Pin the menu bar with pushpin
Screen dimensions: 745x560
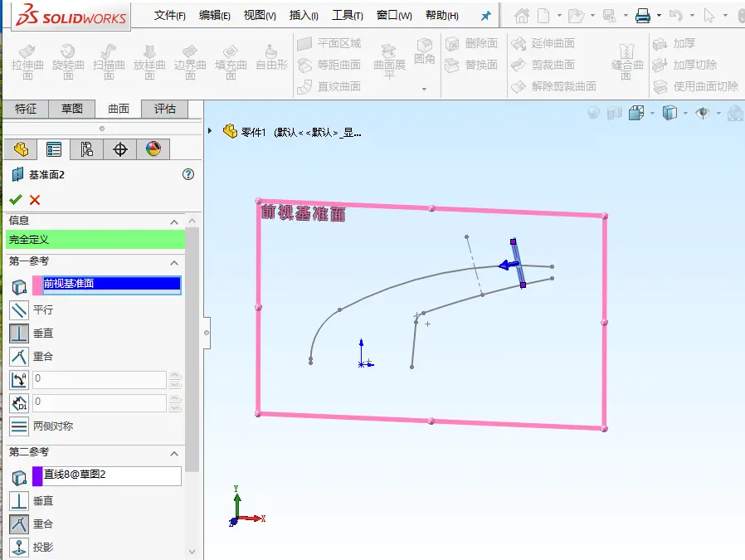pyautogui.click(x=485, y=16)
